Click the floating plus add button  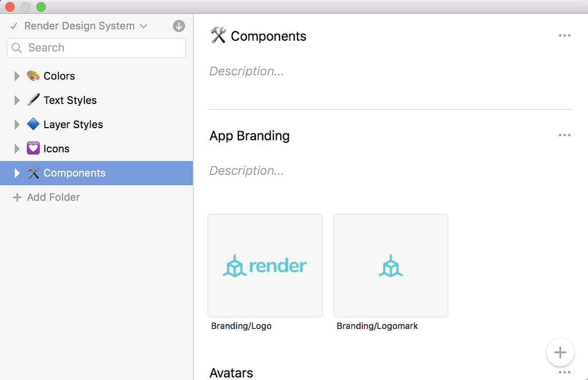pos(560,352)
